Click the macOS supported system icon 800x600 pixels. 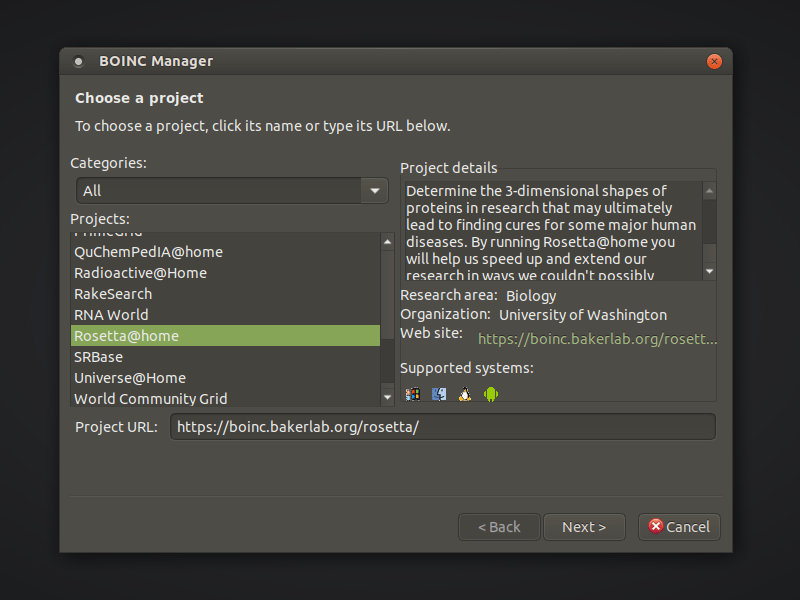[x=439, y=394]
